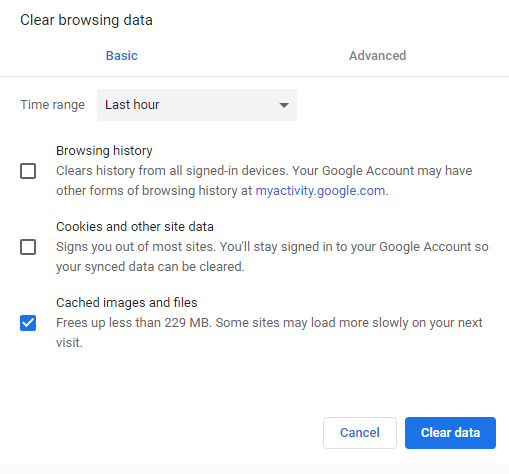Image resolution: width=509 pixels, height=474 pixels.
Task: Check the Browsing history checkbox
Action: pyautogui.click(x=28, y=171)
